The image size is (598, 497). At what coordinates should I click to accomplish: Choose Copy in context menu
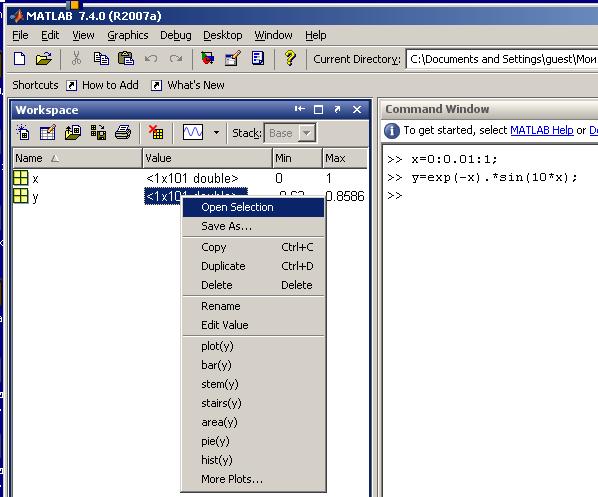[253, 247]
